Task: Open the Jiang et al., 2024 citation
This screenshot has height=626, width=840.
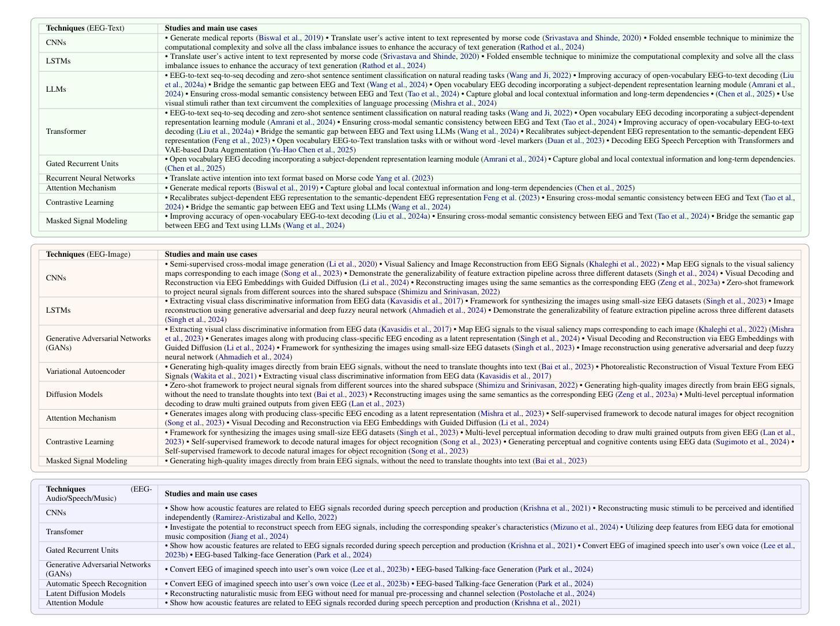Action: tap(258, 537)
